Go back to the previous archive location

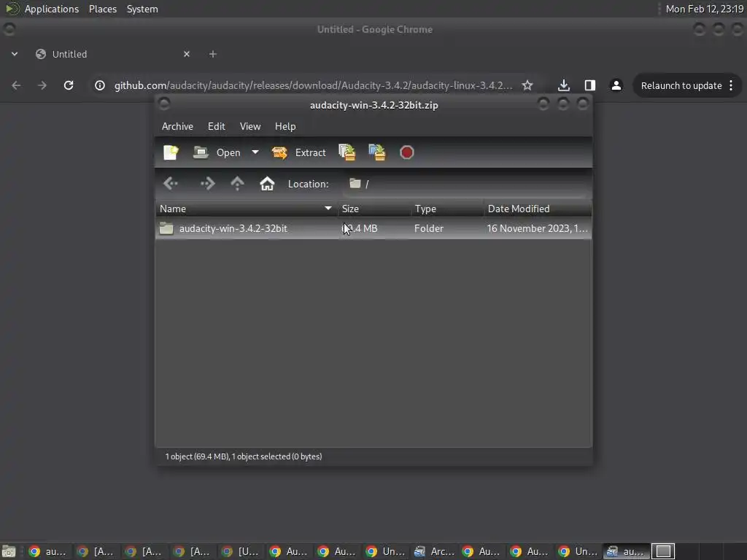171,184
